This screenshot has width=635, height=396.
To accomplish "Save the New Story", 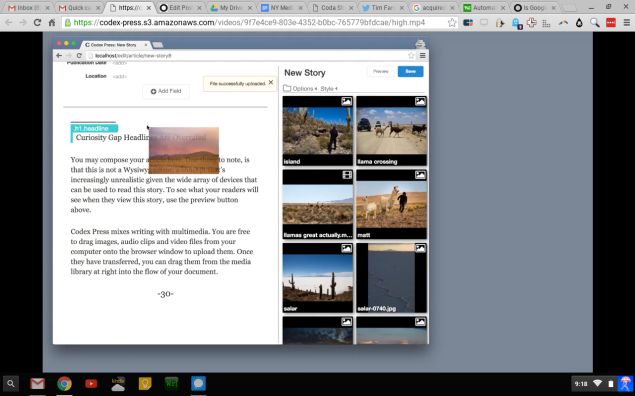I will pos(411,71).
